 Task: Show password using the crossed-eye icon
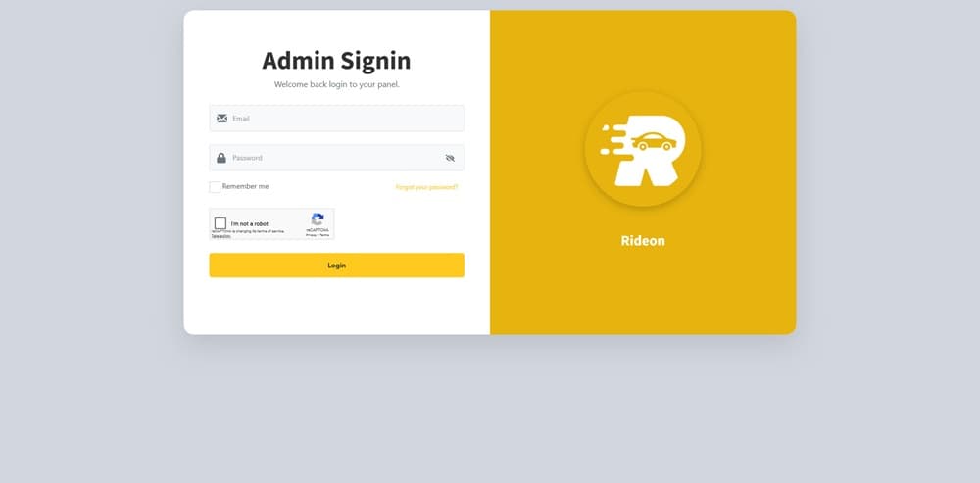450,158
